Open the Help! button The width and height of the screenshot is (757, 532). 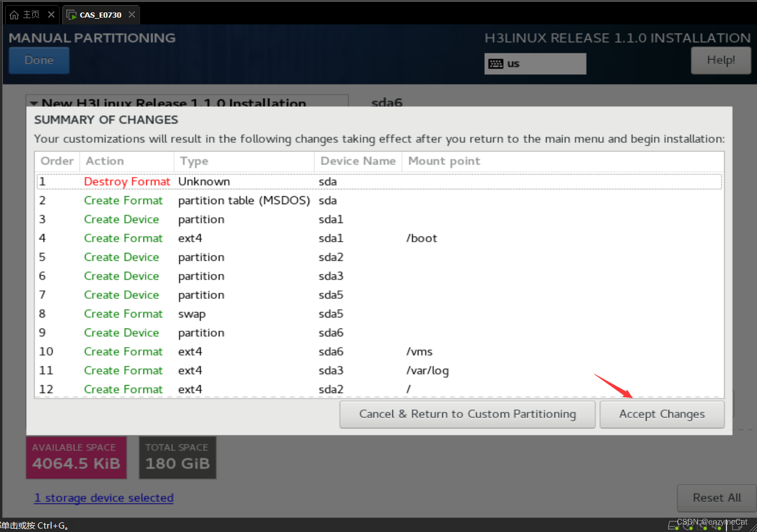point(721,60)
